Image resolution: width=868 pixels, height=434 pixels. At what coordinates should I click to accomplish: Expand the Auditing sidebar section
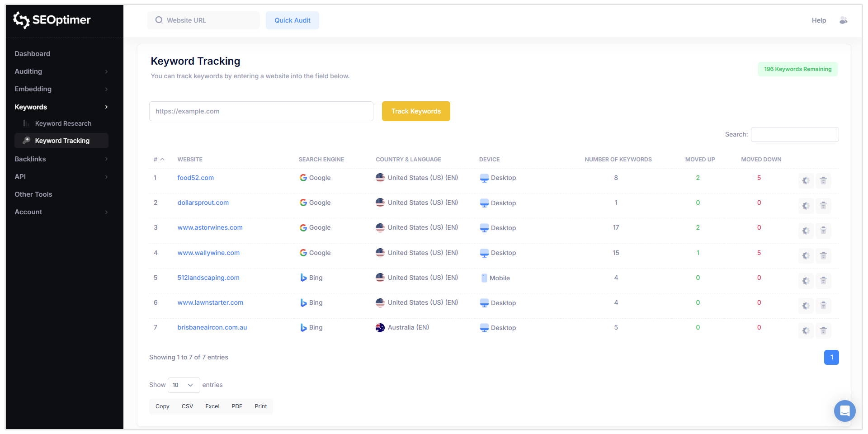tap(28, 71)
